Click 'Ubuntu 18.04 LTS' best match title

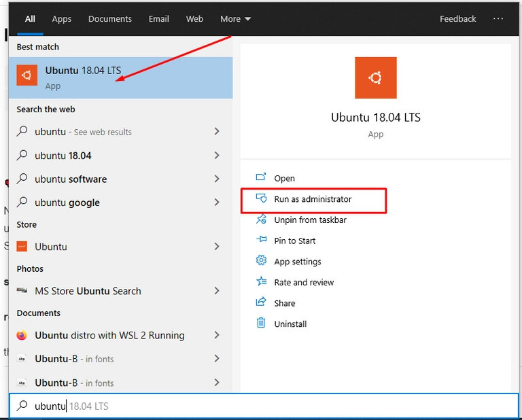[83, 71]
